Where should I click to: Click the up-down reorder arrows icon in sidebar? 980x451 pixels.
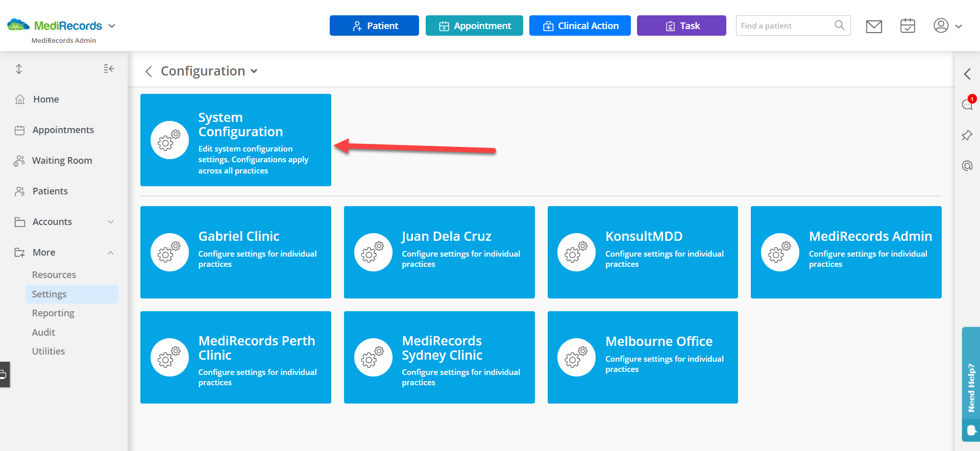click(x=19, y=69)
